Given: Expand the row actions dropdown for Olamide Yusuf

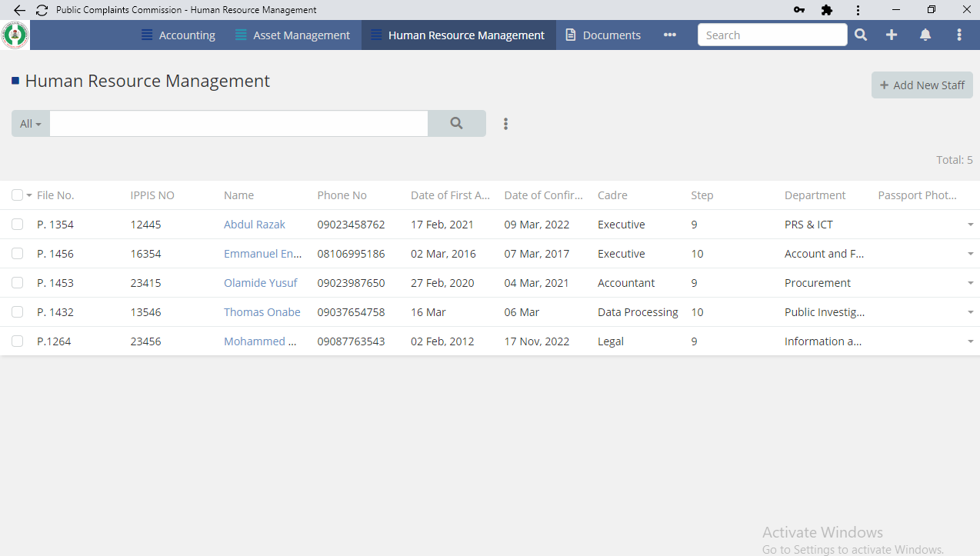Looking at the screenshot, I should coord(970,282).
